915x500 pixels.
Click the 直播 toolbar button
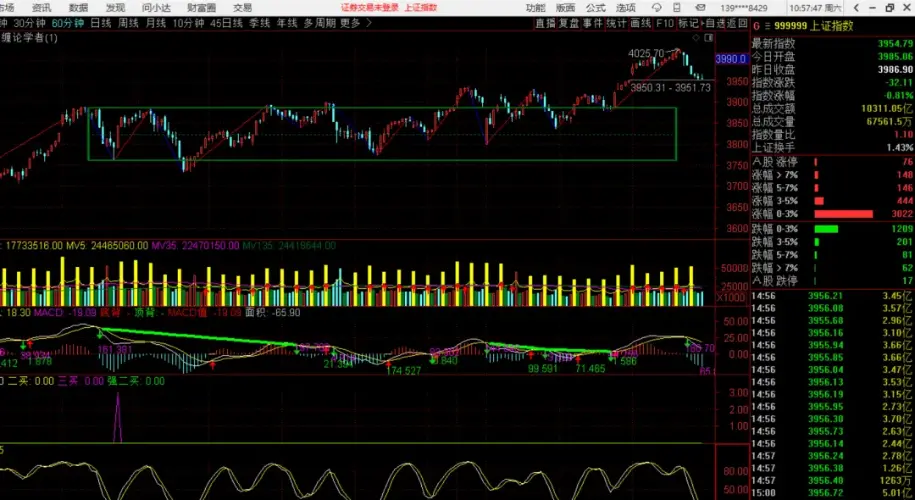pos(546,23)
